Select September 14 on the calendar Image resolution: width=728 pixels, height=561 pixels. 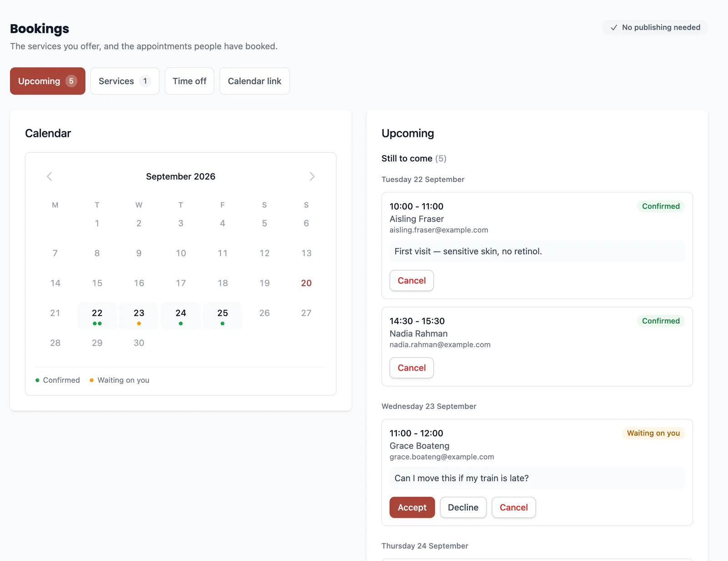(x=55, y=283)
